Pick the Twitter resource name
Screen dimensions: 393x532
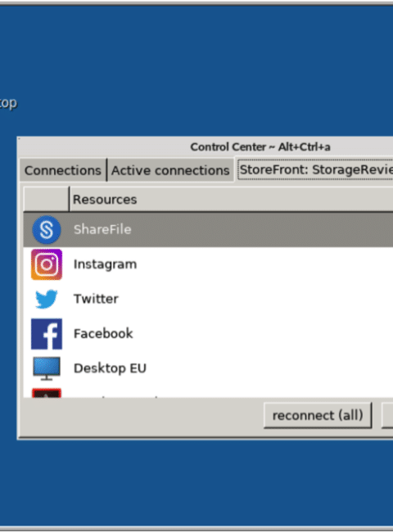pos(96,299)
